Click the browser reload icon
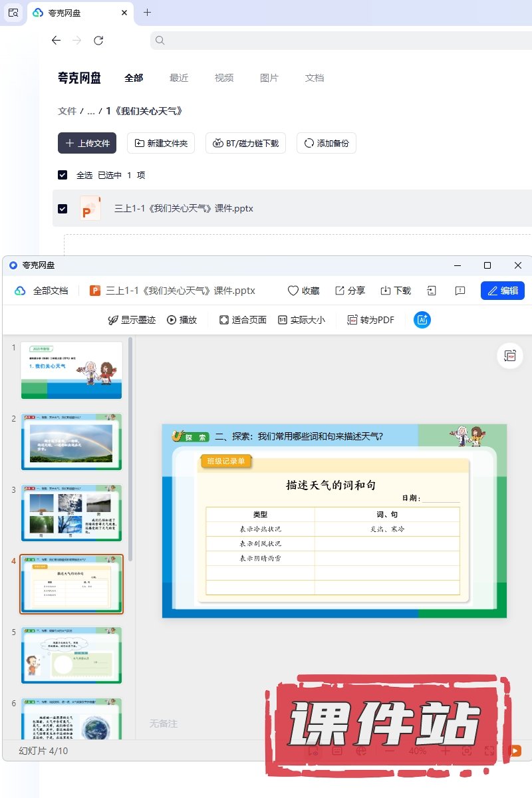This screenshot has width=532, height=798. pyautogui.click(x=98, y=41)
